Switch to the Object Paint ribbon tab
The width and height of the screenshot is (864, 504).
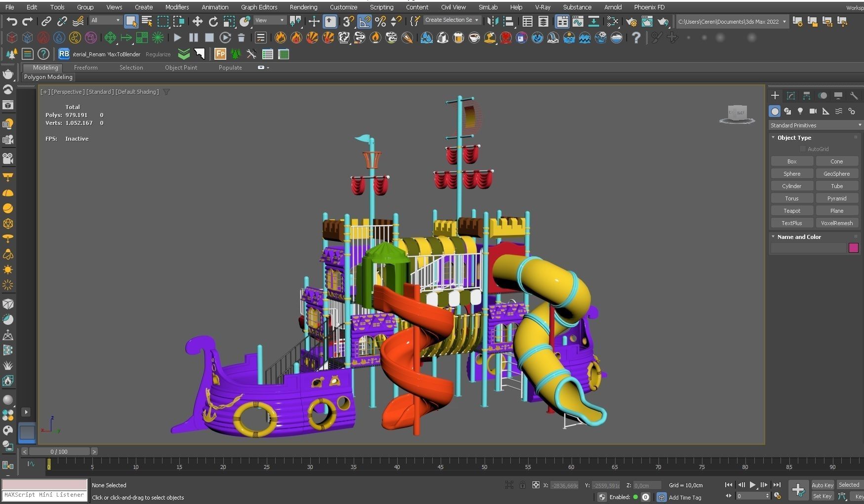181,68
